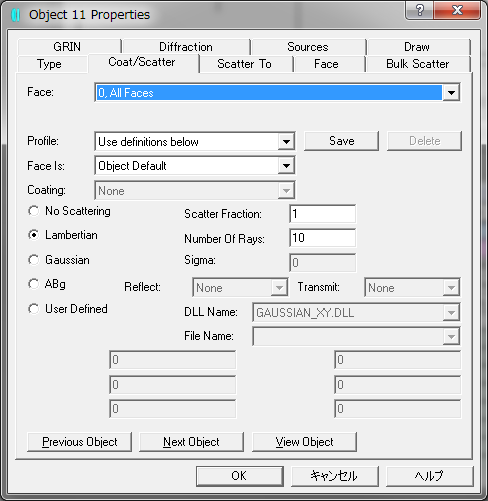
Task: Click the Save profile button
Action: tap(341, 141)
